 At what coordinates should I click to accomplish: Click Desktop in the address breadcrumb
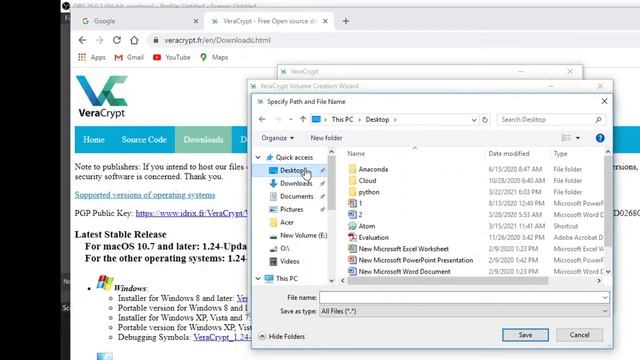pos(377,120)
